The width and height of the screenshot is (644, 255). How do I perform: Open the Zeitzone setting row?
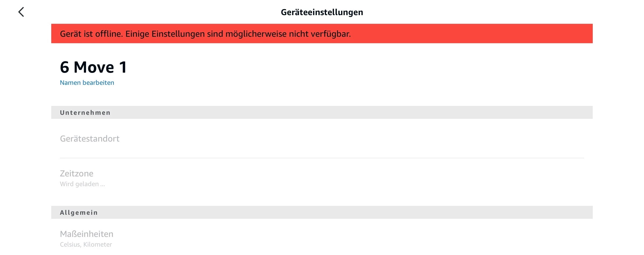coord(322,178)
